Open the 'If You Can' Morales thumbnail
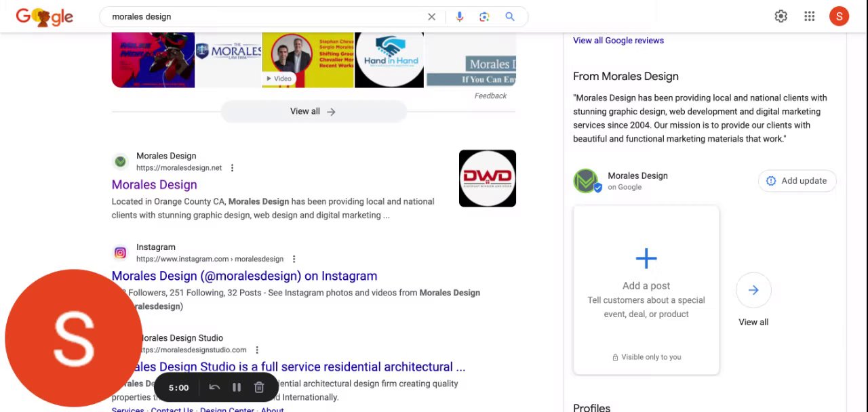This screenshot has height=412, width=868. tap(471, 60)
